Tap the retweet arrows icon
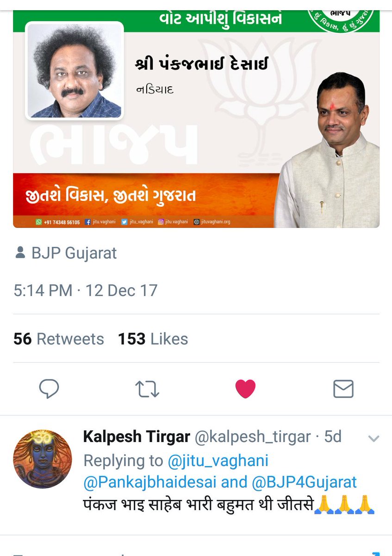Viewport: 392px width, 556px height. pyautogui.click(x=148, y=389)
